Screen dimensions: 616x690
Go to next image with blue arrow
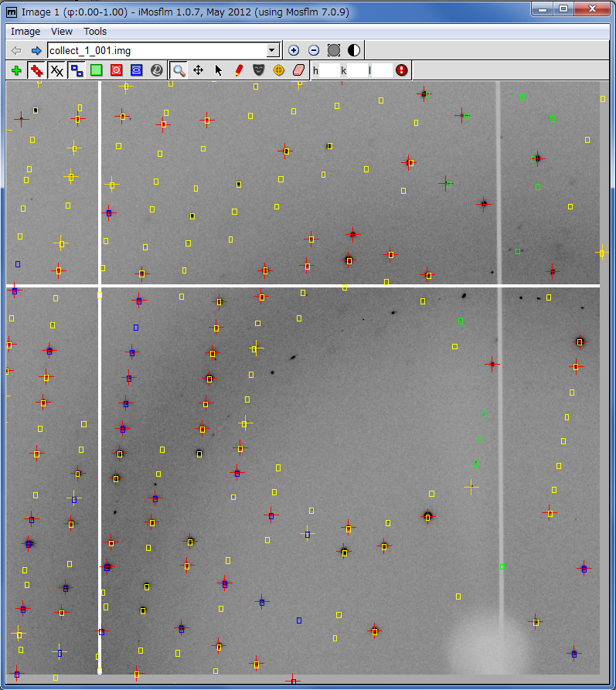[x=36, y=50]
